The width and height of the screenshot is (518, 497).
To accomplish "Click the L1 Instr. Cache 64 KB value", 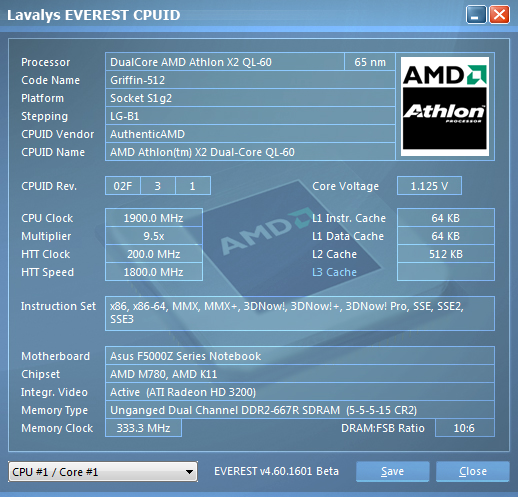I will [446, 218].
